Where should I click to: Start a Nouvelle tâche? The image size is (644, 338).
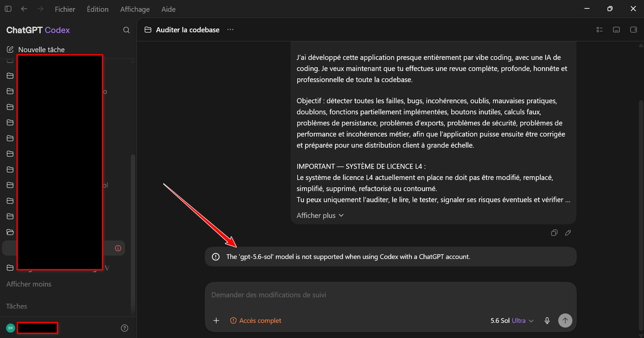click(x=35, y=49)
